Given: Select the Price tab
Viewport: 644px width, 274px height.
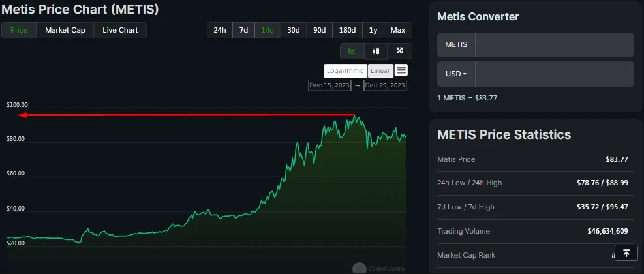Looking at the screenshot, I should coord(19,31).
